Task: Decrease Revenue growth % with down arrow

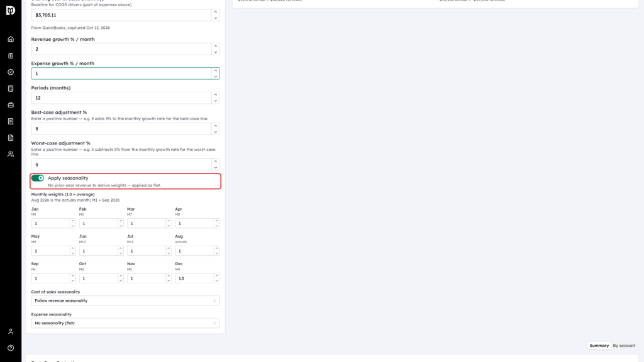Action: tap(216, 52)
